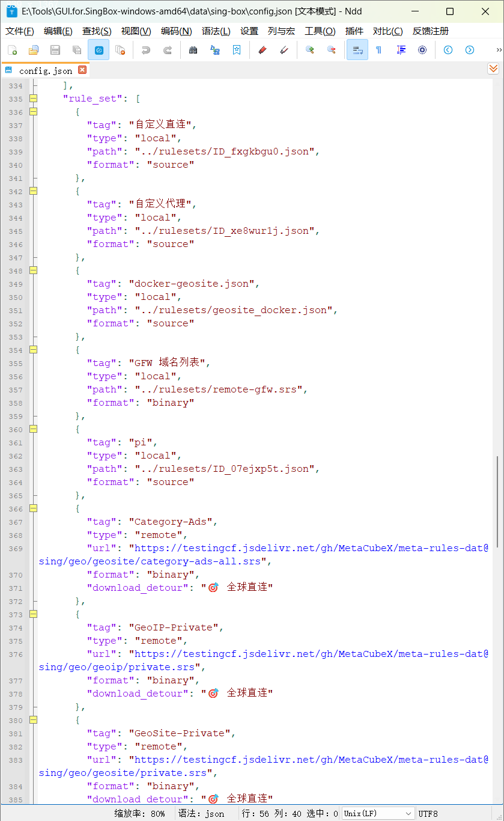
Task: Open the 视图(V) menu
Action: click(136, 31)
